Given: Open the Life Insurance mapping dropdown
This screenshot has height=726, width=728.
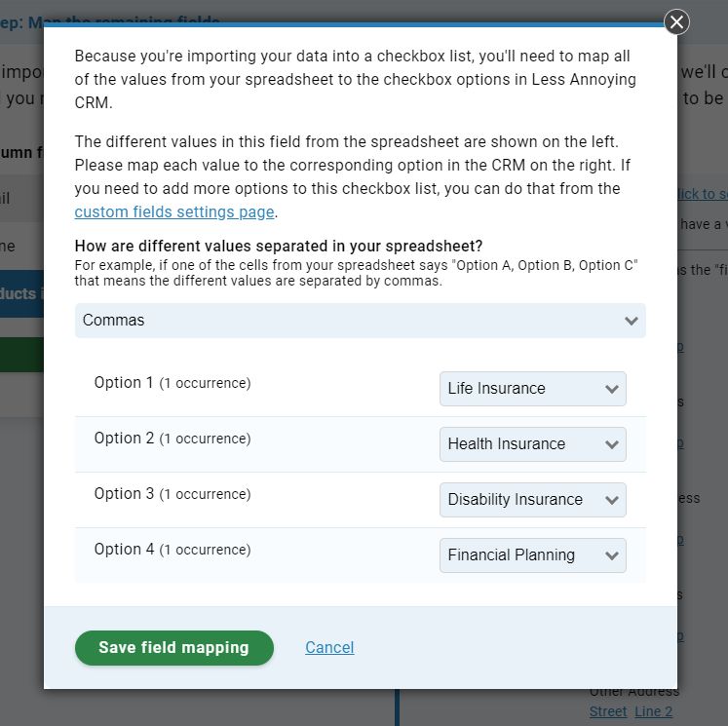Looking at the screenshot, I should point(532,389).
